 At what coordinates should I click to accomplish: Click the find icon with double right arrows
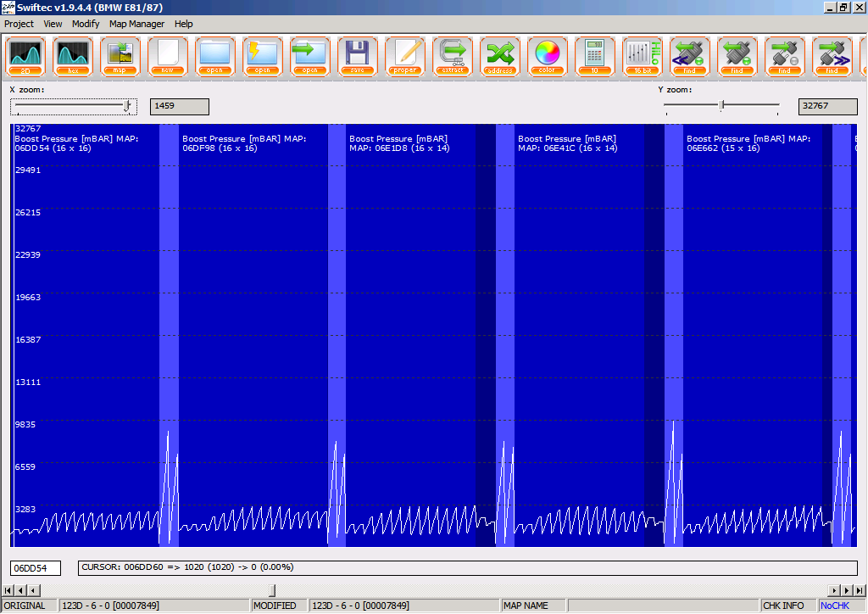point(832,57)
